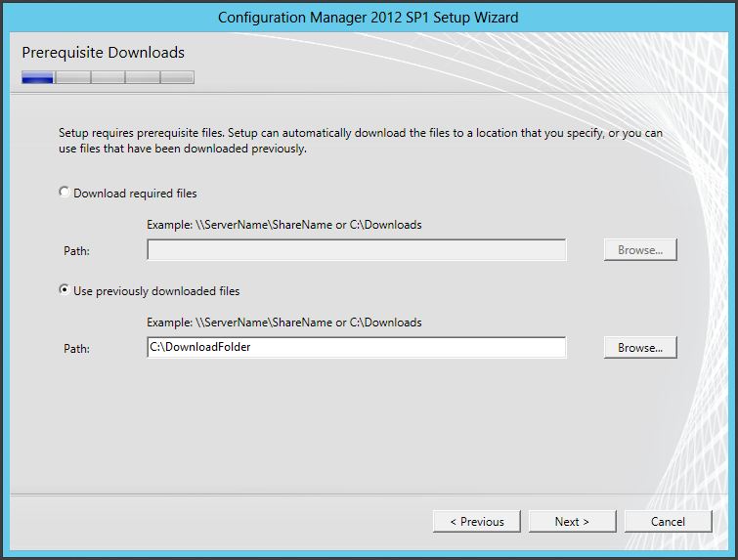Image resolution: width=738 pixels, height=560 pixels.
Task: Click the disabled Browse button beside the empty path
Action: [x=639, y=250]
